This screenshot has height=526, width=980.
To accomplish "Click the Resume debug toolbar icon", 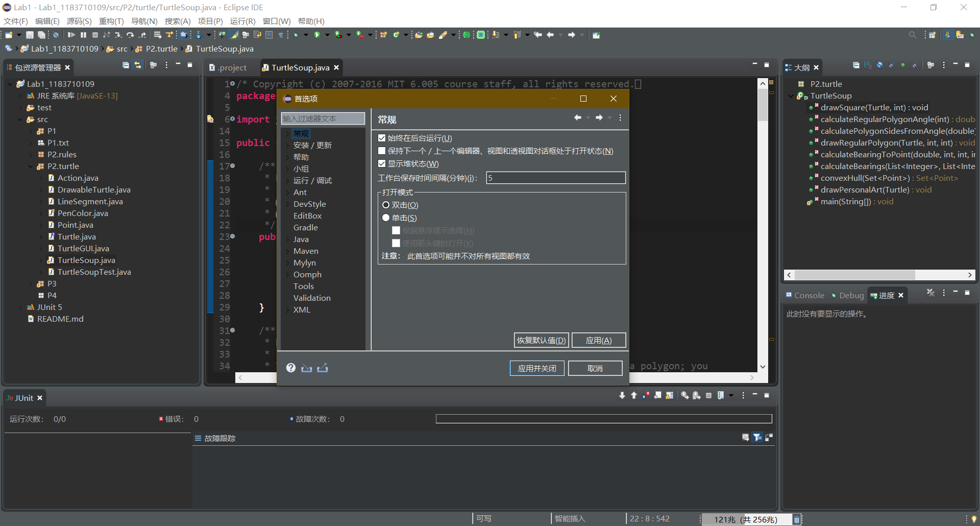I will [71, 35].
